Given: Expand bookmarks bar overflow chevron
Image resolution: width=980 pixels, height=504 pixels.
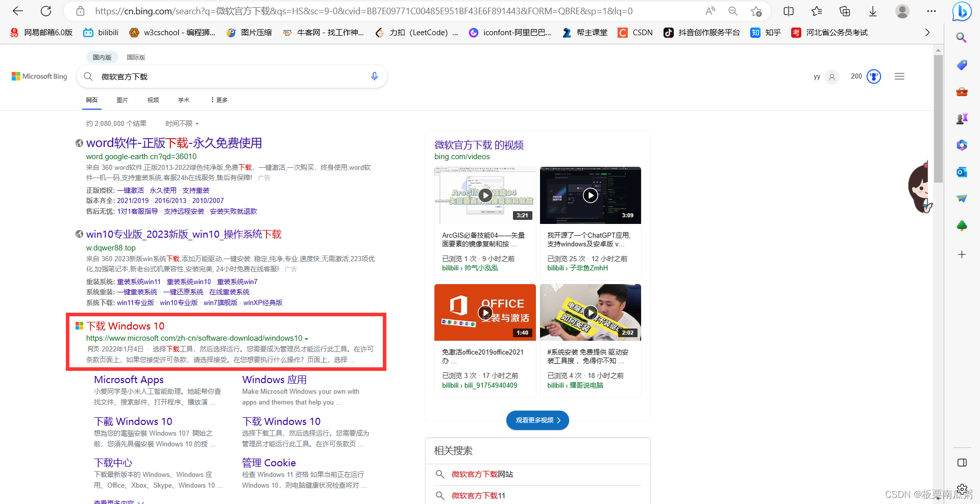Looking at the screenshot, I should [927, 33].
